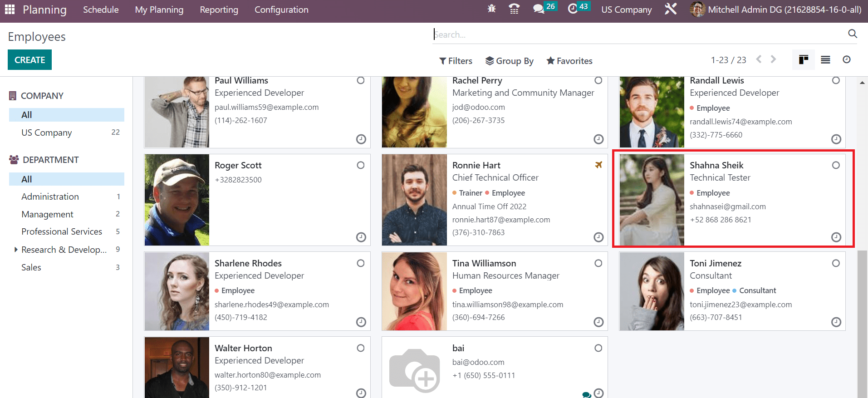Open the VoIP phone icon
868x398 pixels.
tap(514, 9)
